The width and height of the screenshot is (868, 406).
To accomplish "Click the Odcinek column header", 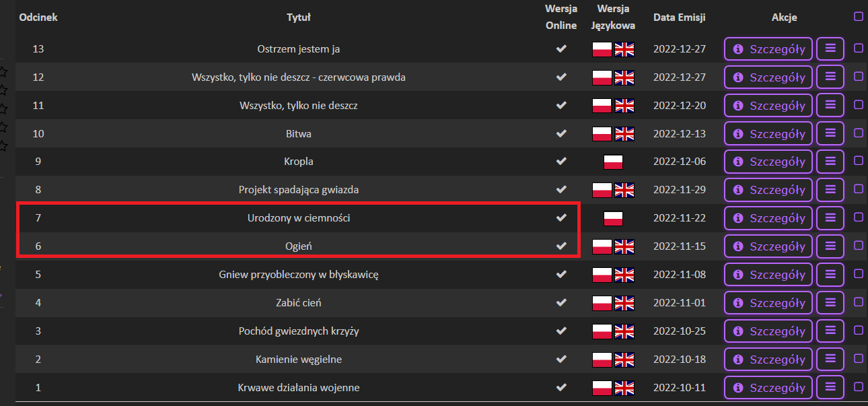I will point(38,18).
